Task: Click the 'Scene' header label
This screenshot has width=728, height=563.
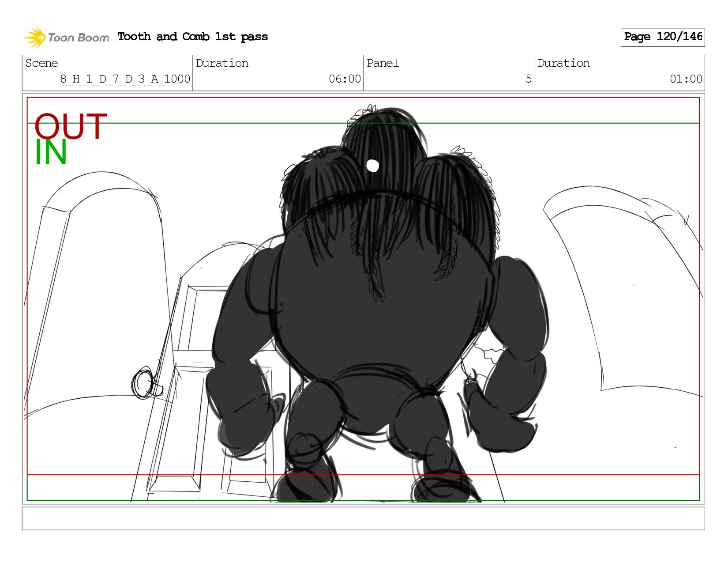Action: 41,63
